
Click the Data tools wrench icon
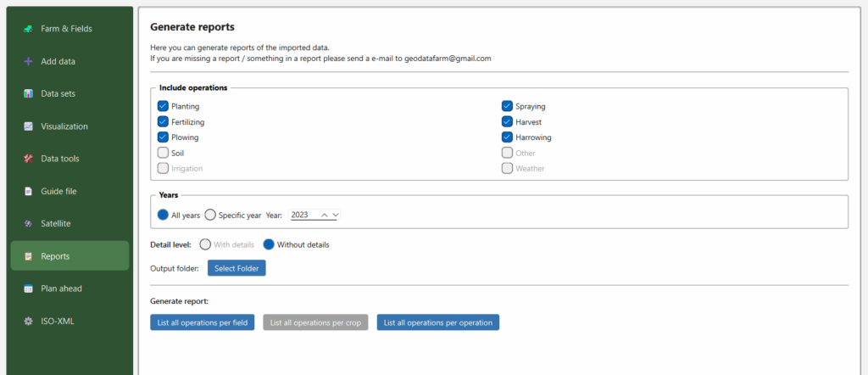(x=28, y=159)
